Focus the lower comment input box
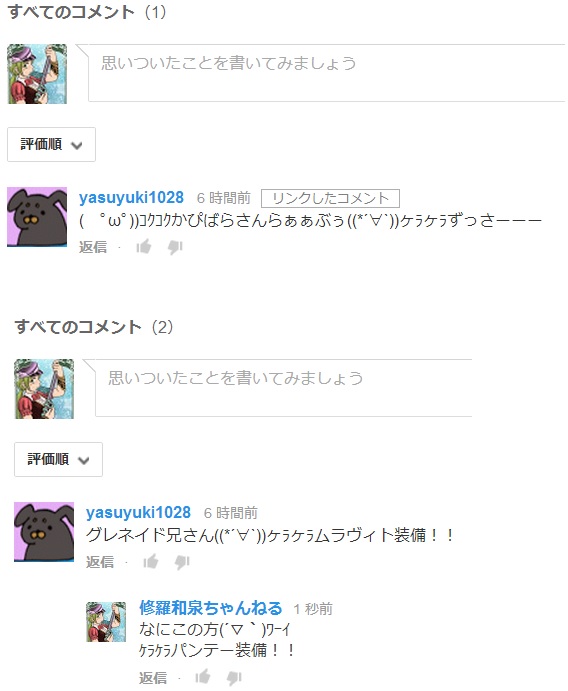 pyautogui.click(x=283, y=388)
